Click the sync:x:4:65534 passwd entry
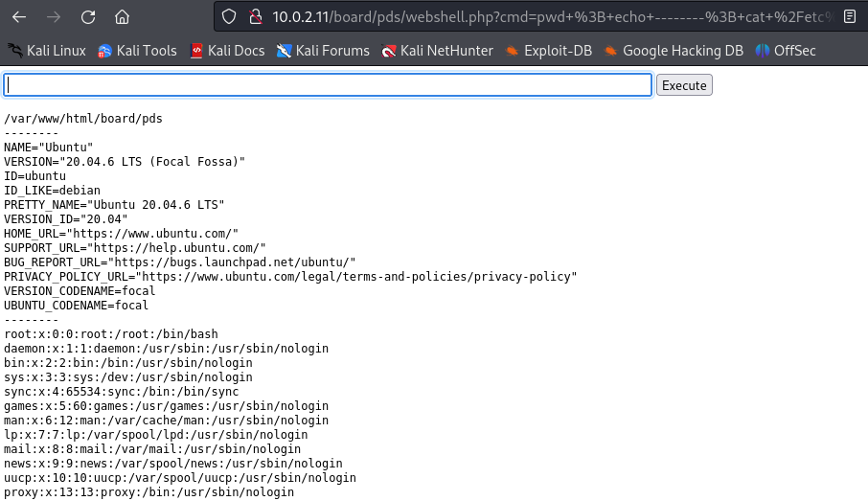This screenshot has height=501, width=868. click(x=122, y=392)
